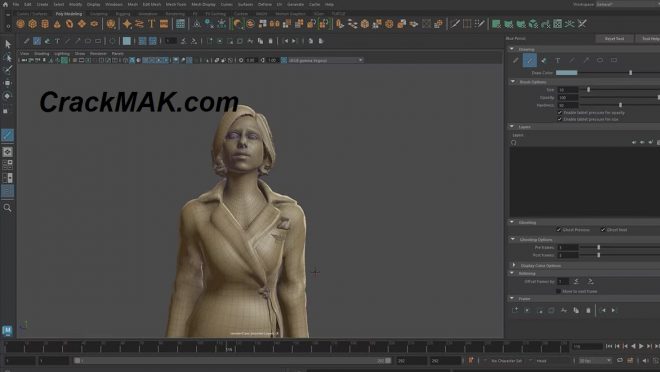Click the T text tool in the viewport Blue Pencil toolbar

point(57,41)
